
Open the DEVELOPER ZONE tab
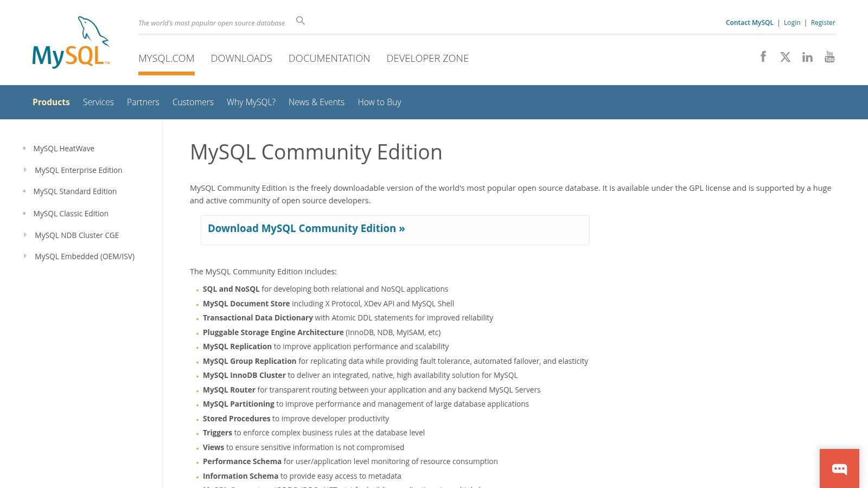[427, 58]
